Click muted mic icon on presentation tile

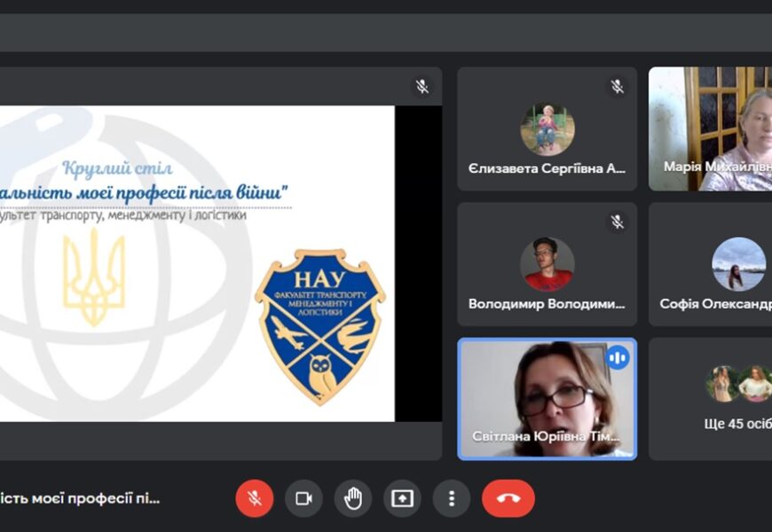point(422,86)
